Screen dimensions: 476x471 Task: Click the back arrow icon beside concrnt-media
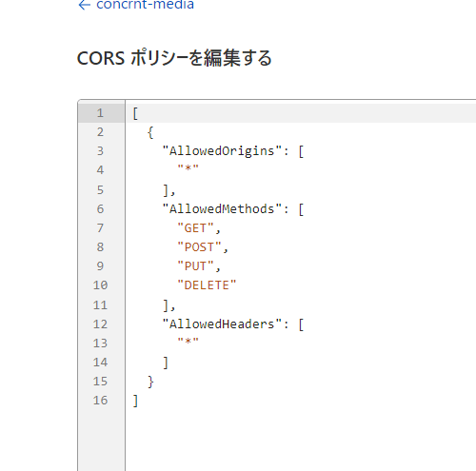pyautogui.click(x=85, y=5)
